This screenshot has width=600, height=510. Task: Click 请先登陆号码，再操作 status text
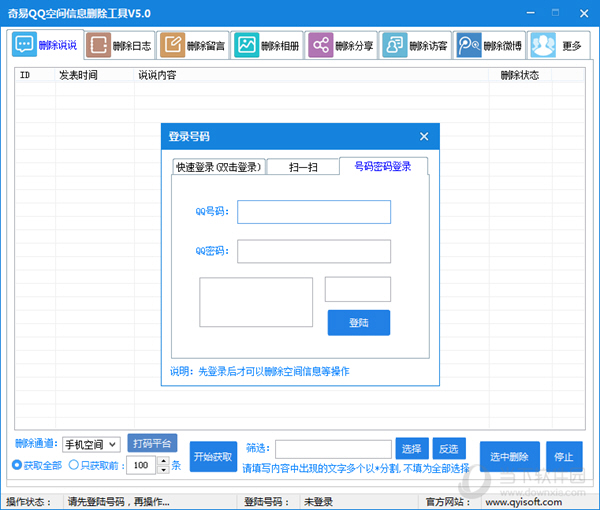click(x=119, y=502)
